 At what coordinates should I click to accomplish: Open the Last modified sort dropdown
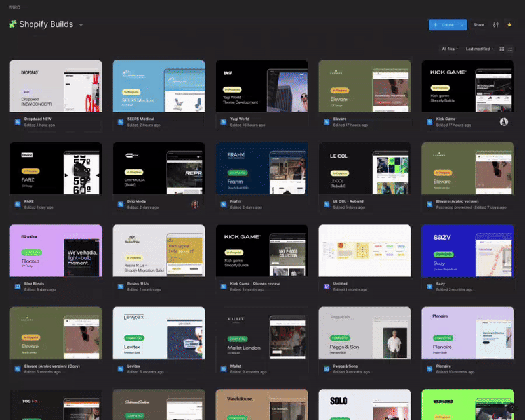tap(480, 49)
